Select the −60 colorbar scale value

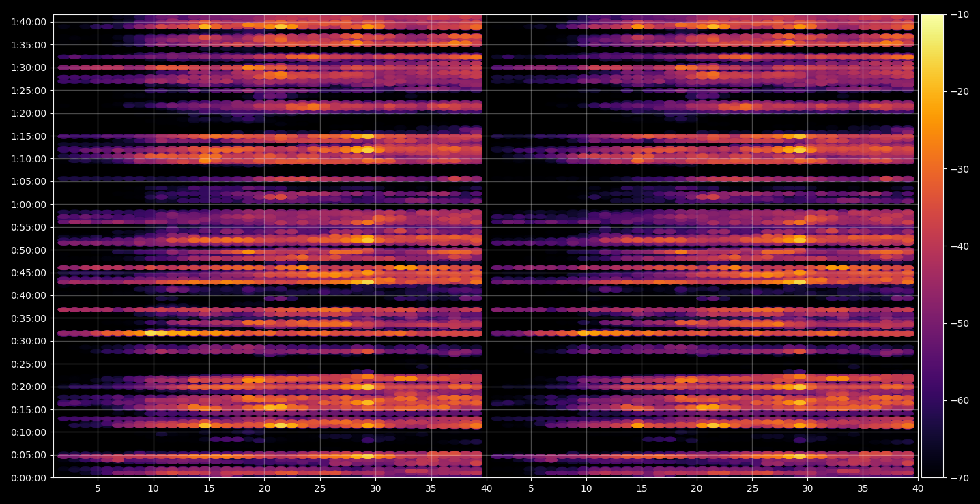(x=959, y=400)
